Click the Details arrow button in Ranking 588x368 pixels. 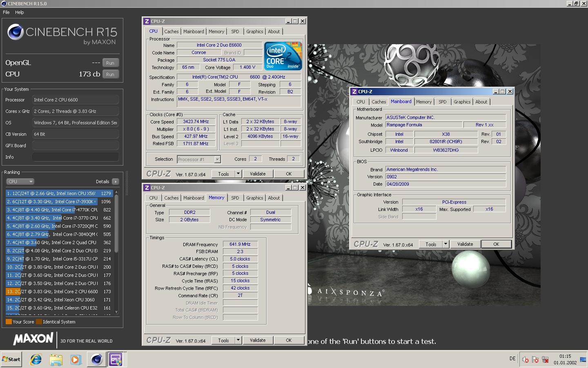coord(115,182)
